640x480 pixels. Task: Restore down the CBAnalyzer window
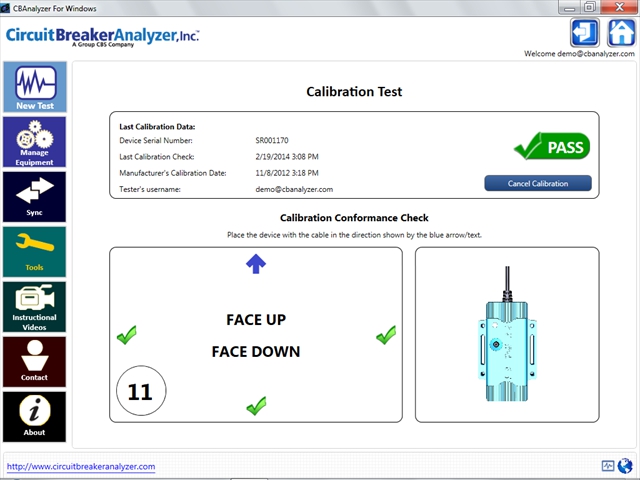589,7
